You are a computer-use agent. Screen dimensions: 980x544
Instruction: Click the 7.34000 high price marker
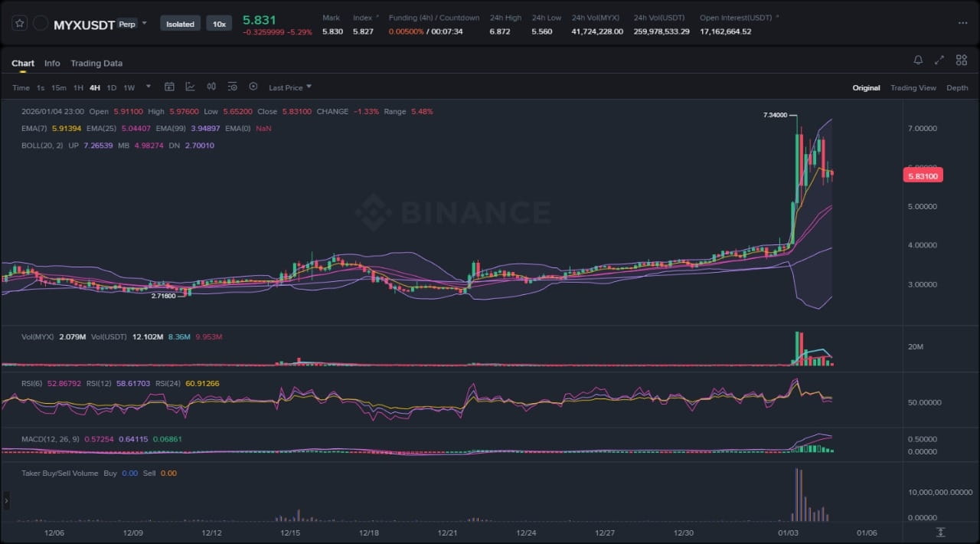[775, 115]
